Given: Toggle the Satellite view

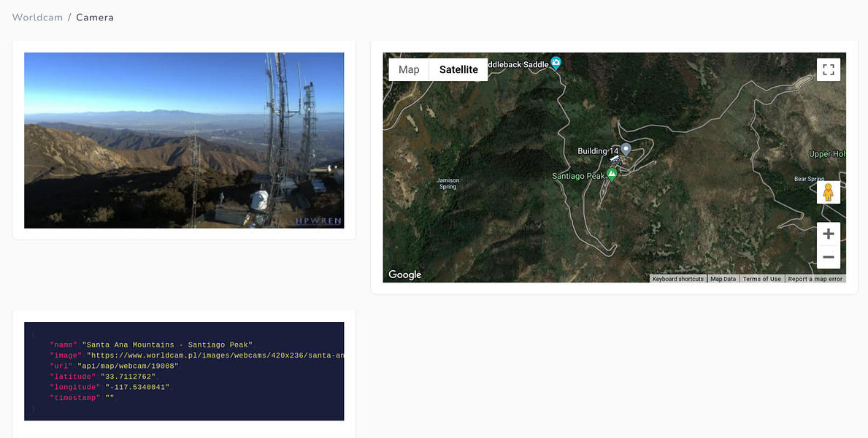Looking at the screenshot, I should (x=458, y=69).
